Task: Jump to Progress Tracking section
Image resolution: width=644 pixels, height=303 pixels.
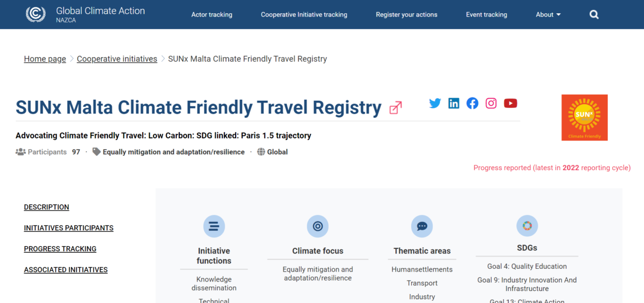Action: pos(60,249)
